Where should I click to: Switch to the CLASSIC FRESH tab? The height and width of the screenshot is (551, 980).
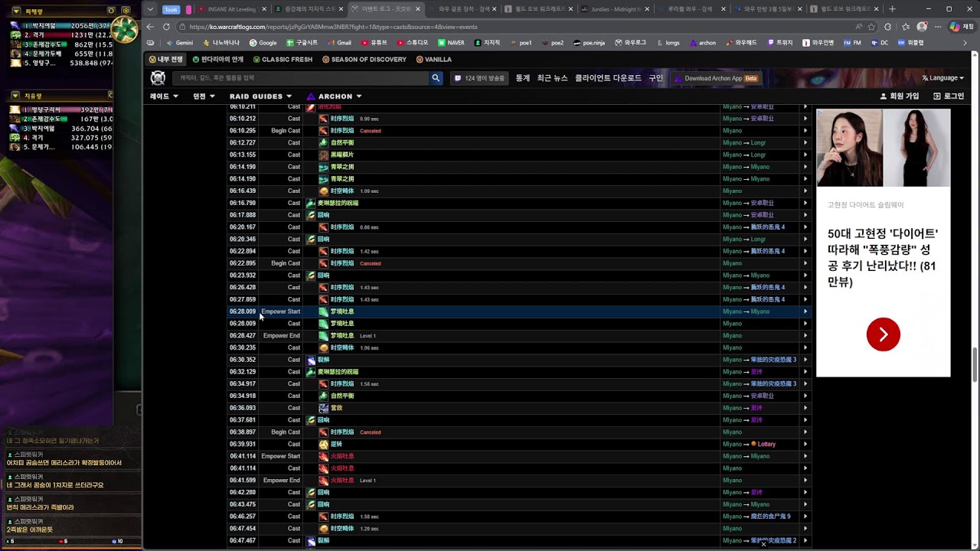283,60
